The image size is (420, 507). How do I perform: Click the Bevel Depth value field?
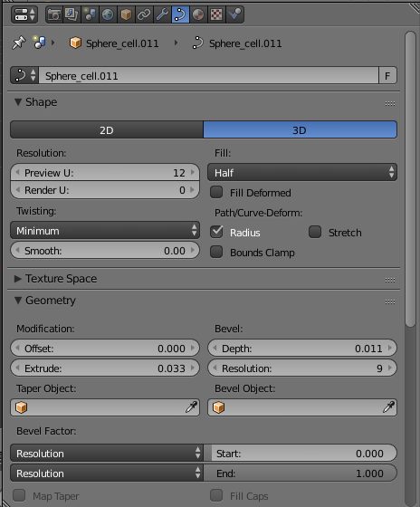pyautogui.click(x=302, y=349)
